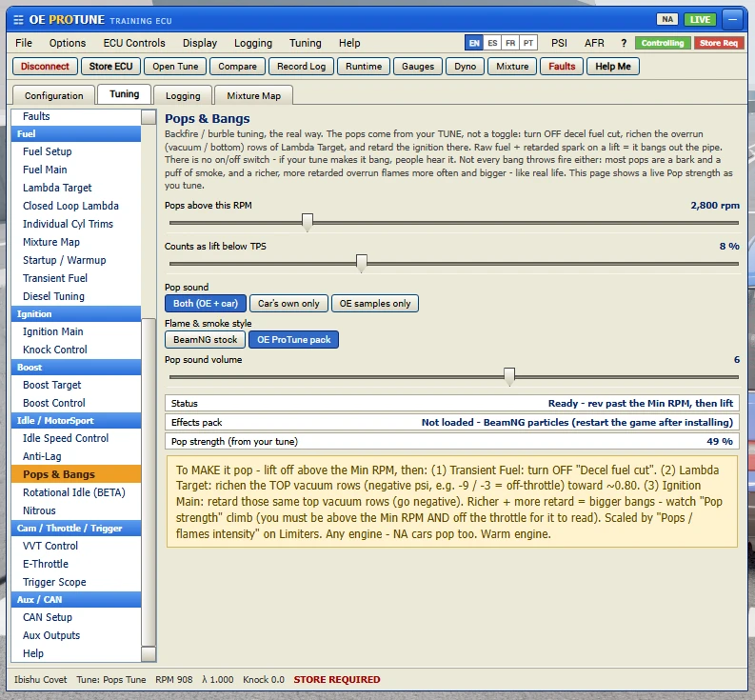This screenshot has height=700, width=755.
Task: Open Transient Fuel in the sidebar
Action: 76,278
